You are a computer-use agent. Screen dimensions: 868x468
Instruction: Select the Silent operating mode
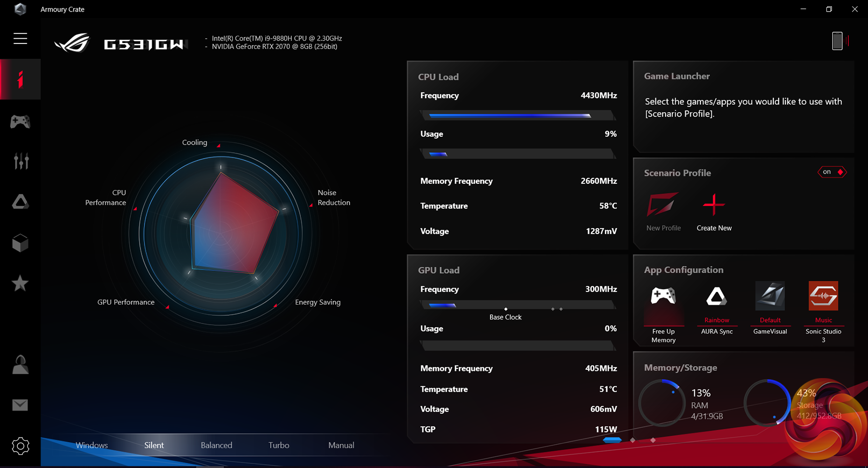(x=154, y=445)
